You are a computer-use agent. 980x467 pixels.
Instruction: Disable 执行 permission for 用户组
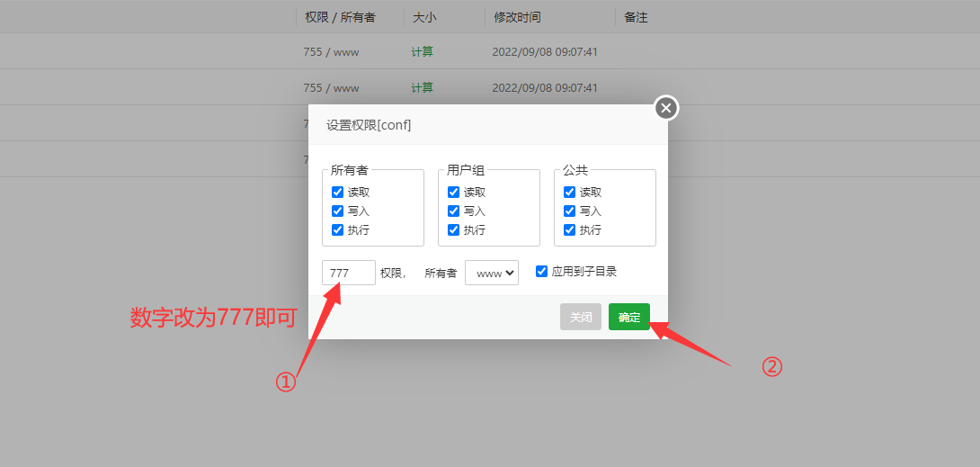[454, 229]
